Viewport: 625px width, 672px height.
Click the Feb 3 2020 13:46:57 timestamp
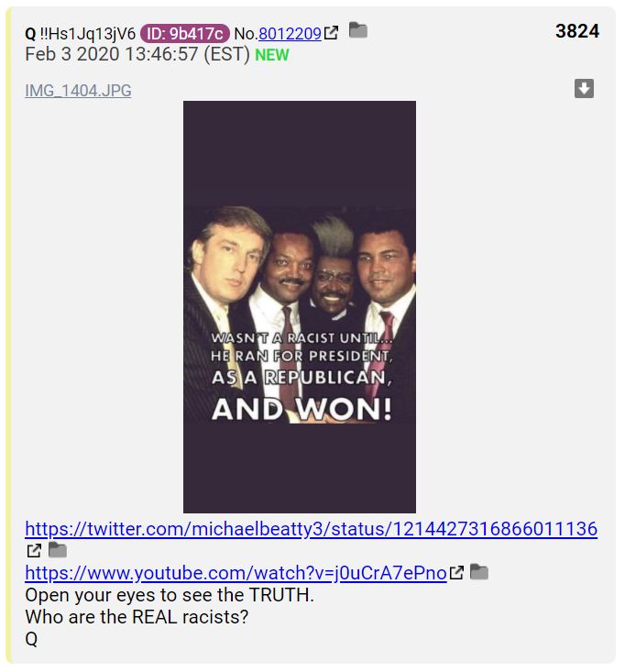click(x=137, y=54)
